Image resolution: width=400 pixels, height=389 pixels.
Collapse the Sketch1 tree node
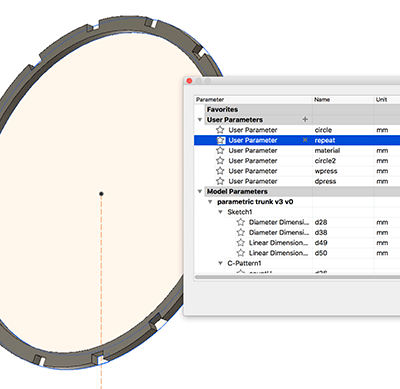pos(220,212)
